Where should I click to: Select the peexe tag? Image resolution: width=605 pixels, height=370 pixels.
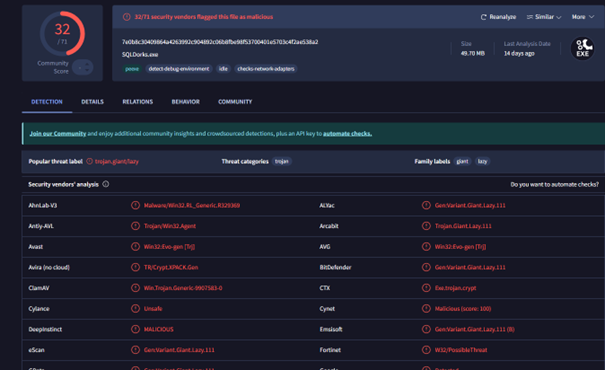[132, 69]
